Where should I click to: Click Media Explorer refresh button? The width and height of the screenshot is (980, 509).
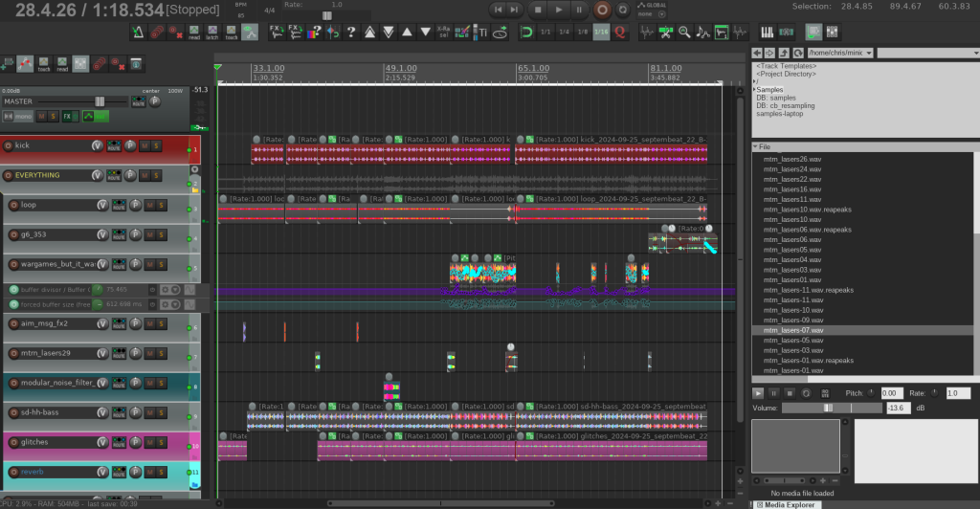tap(798, 53)
